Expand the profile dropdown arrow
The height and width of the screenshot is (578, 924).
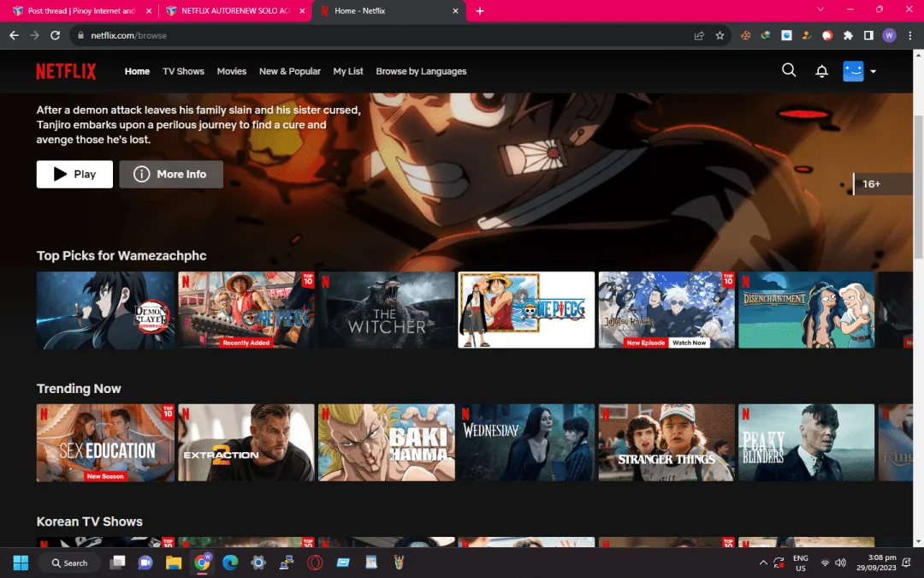pyautogui.click(x=874, y=71)
